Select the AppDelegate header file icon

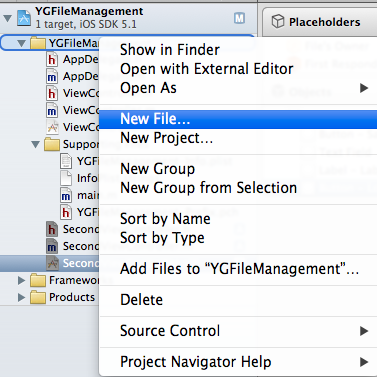(52, 59)
